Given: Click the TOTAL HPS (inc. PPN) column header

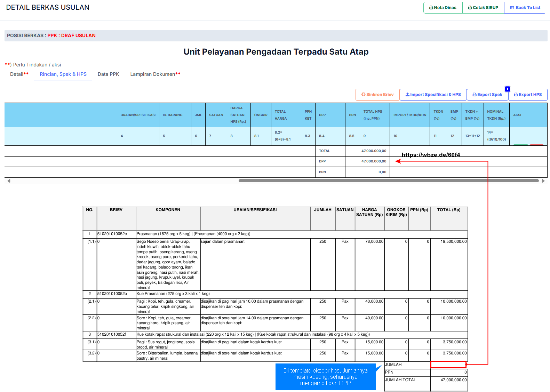Looking at the screenshot, I should [x=373, y=115].
